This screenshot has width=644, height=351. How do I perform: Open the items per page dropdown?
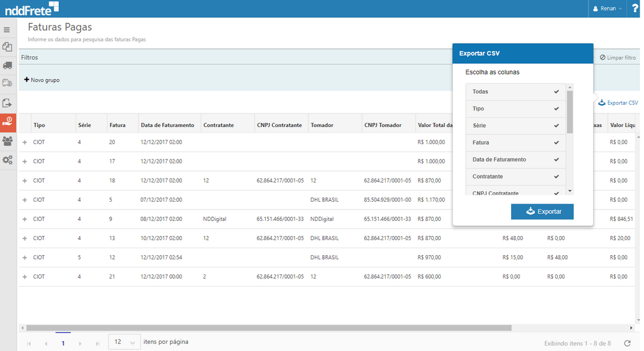pos(125,342)
